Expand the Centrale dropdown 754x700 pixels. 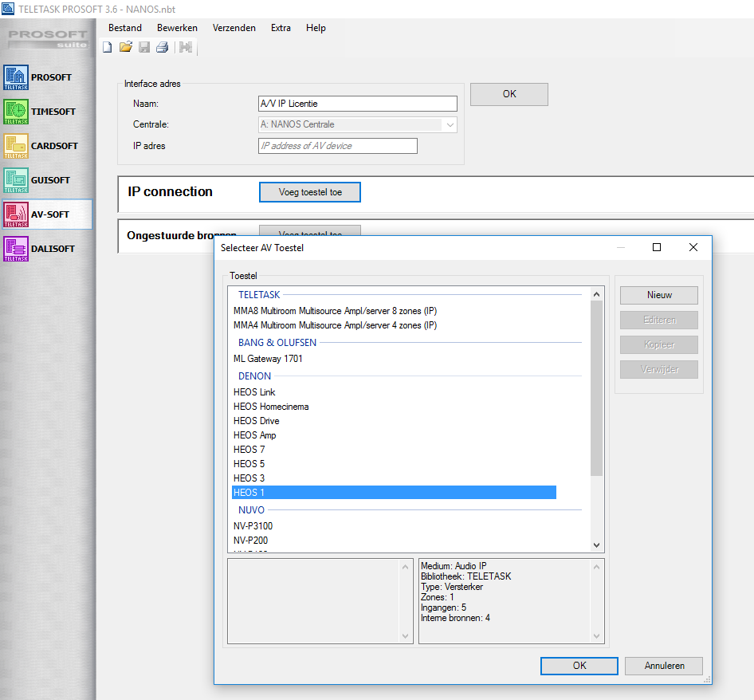(450, 124)
